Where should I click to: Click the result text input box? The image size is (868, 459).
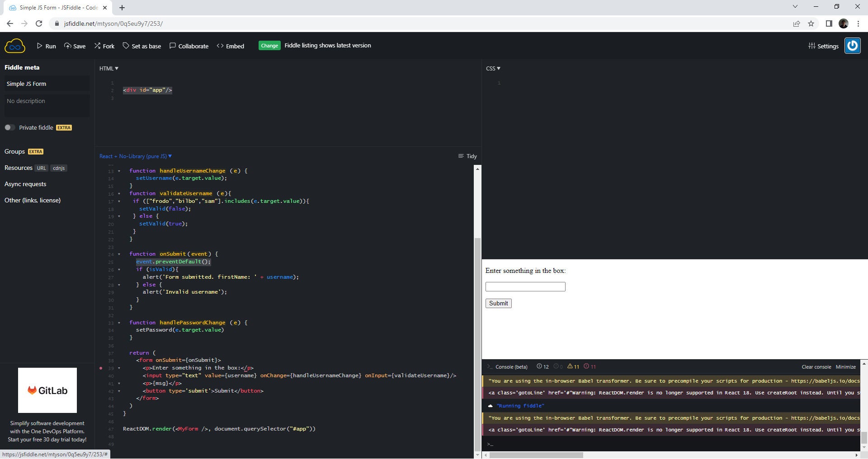pos(525,286)
